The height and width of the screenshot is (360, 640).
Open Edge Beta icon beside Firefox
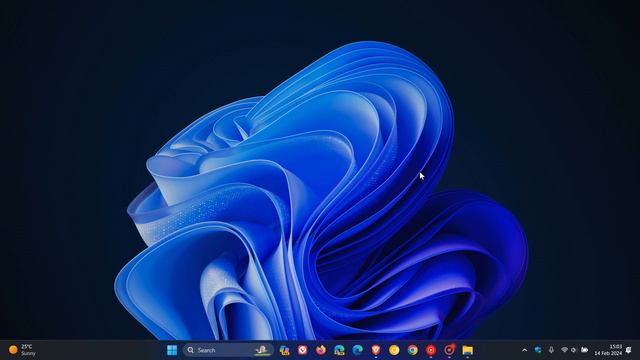tap(339, 350)
